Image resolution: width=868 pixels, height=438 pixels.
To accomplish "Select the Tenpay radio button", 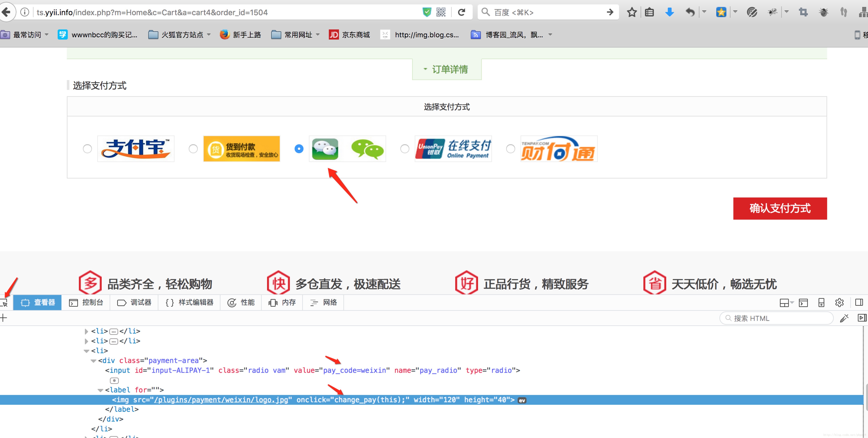I will click(511, 148).
